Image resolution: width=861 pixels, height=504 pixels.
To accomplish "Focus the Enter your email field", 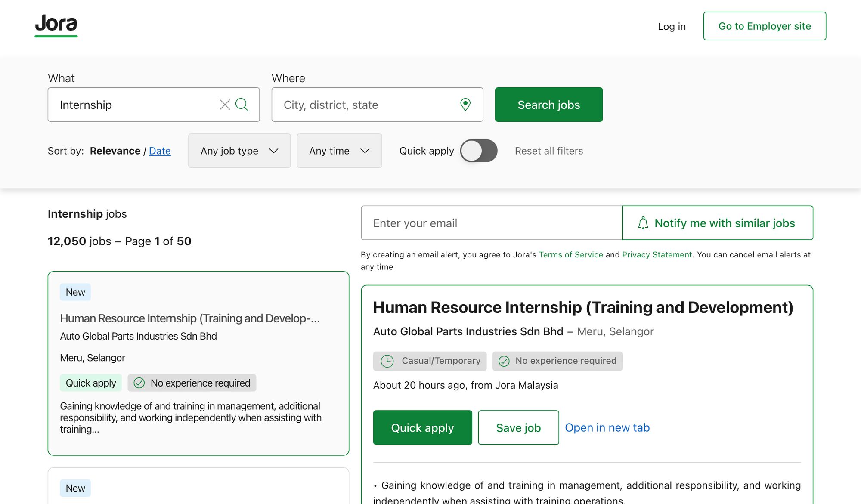I will (x=491, y=223).
